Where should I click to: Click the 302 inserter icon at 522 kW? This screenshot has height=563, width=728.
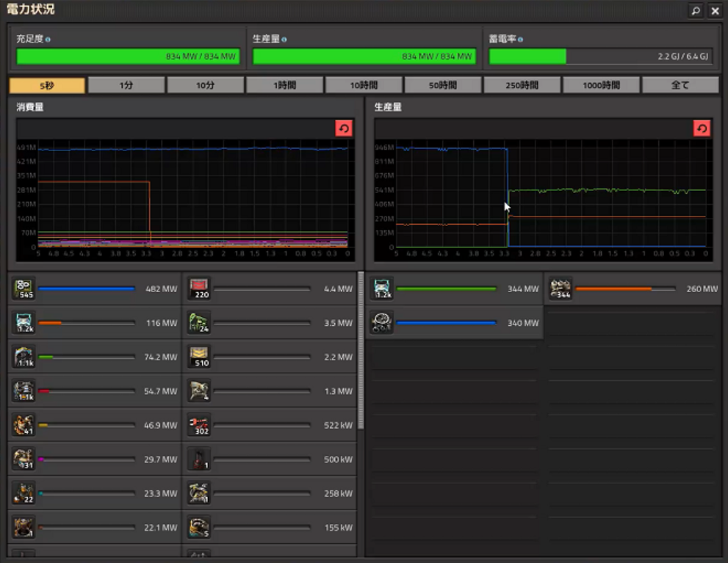point(199,425)
